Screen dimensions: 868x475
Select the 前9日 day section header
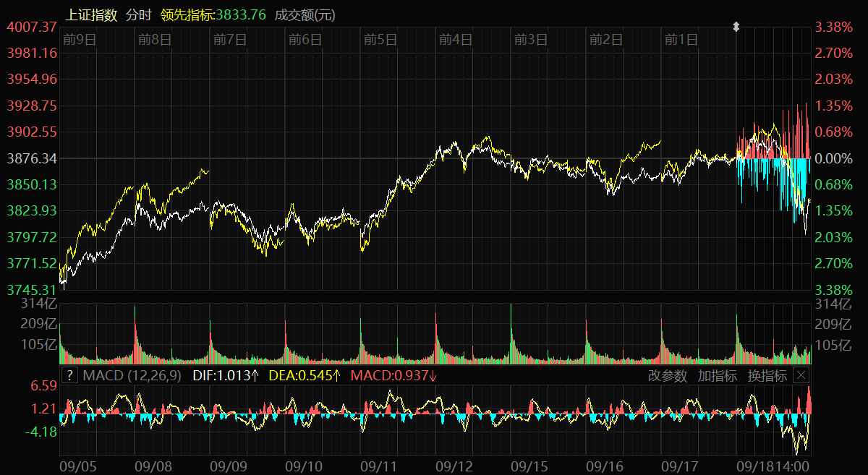(x=80, y=40)
